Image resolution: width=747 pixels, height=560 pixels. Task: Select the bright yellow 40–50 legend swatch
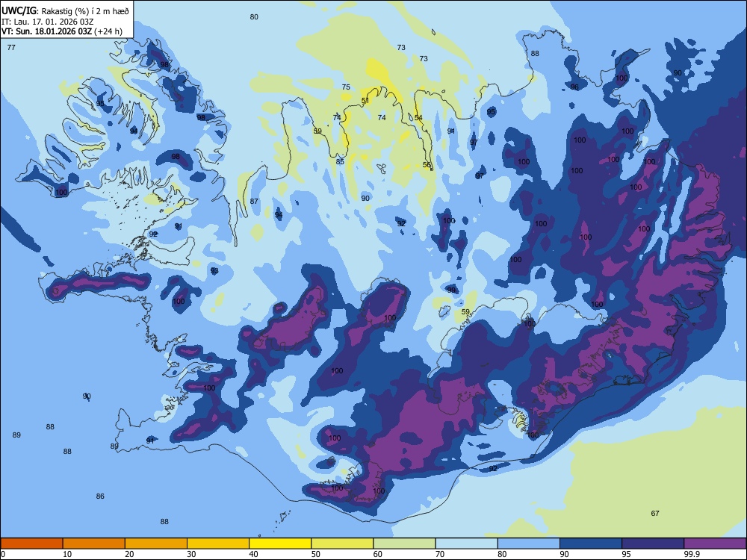[x=280, y=544]
